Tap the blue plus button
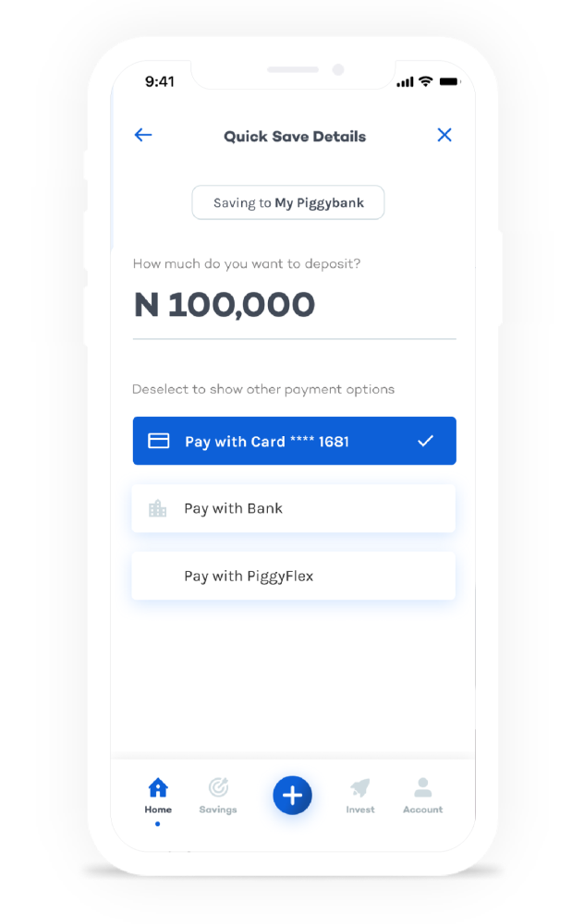584x924 pixels. (292, 796)
